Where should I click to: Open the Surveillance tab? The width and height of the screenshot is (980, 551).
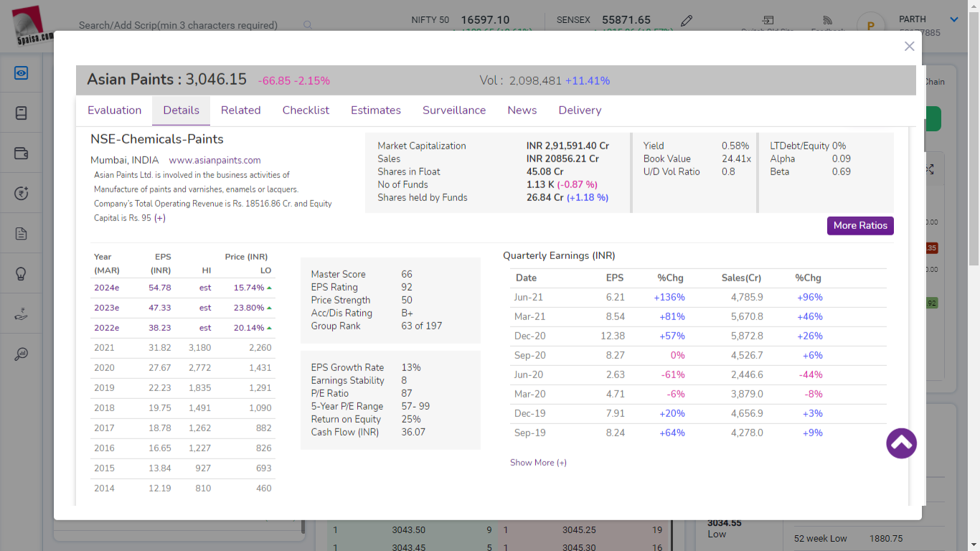tap(454, 110)
